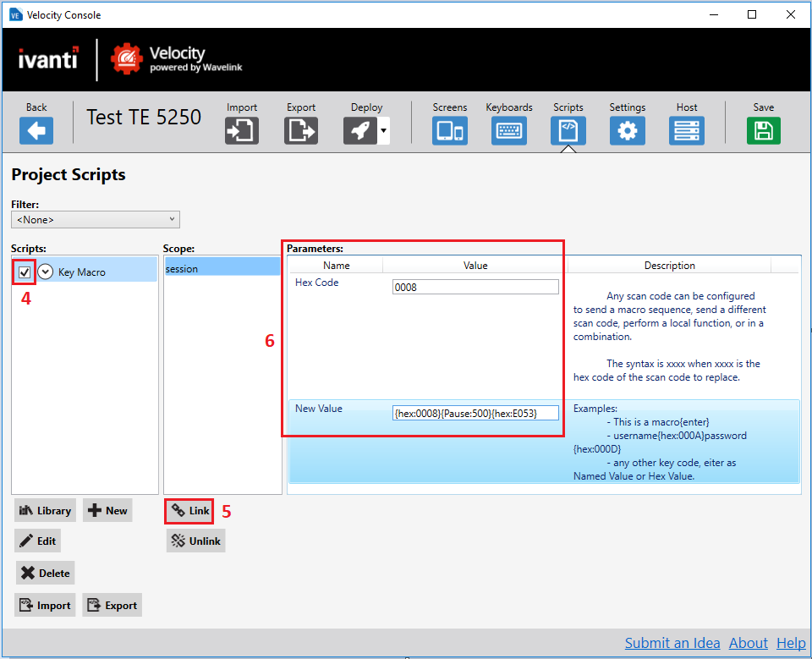
Task: Select the Host configuration icon
Action: [686, 129]
